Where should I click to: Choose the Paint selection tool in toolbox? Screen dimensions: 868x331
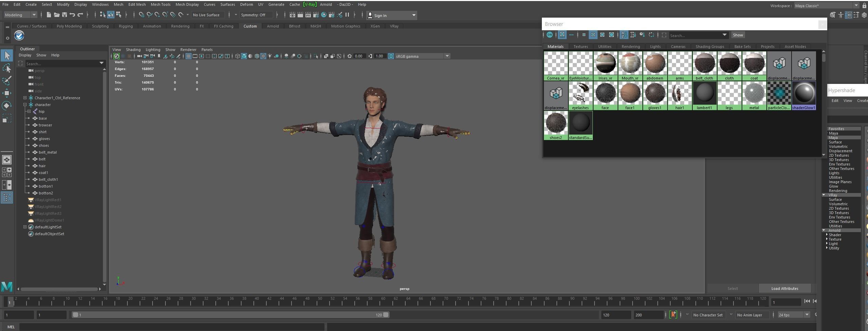point(7,81)
